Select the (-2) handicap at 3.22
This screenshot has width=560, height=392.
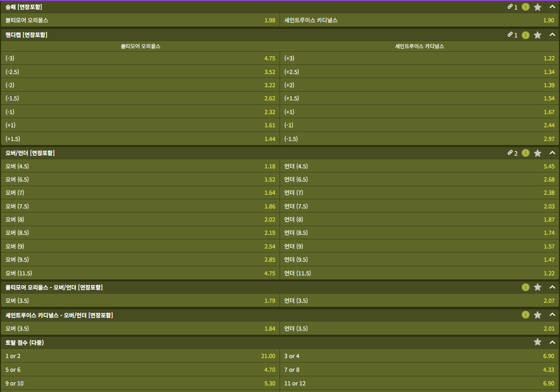[141, 85]
